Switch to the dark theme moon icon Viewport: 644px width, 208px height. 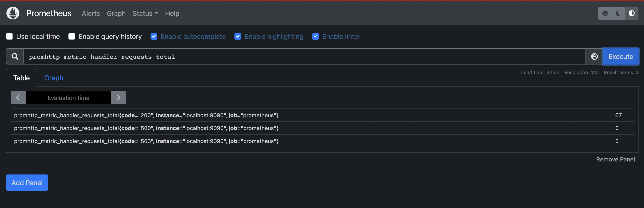tap(618, 13)
